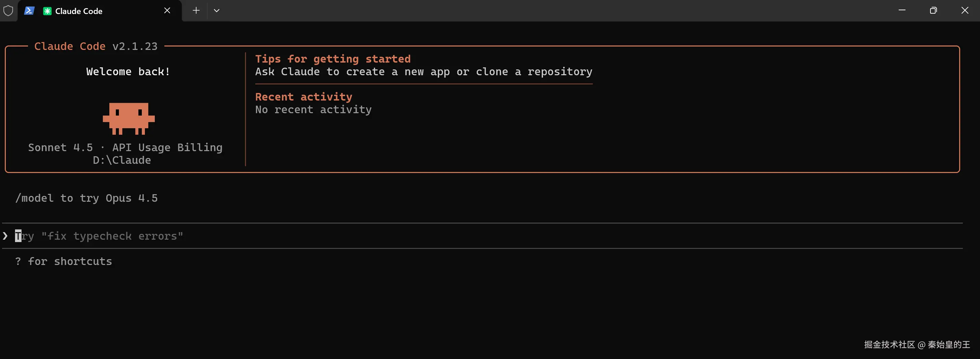
Task: Close the Claude Code tab
Action: [x=167, y=11]
